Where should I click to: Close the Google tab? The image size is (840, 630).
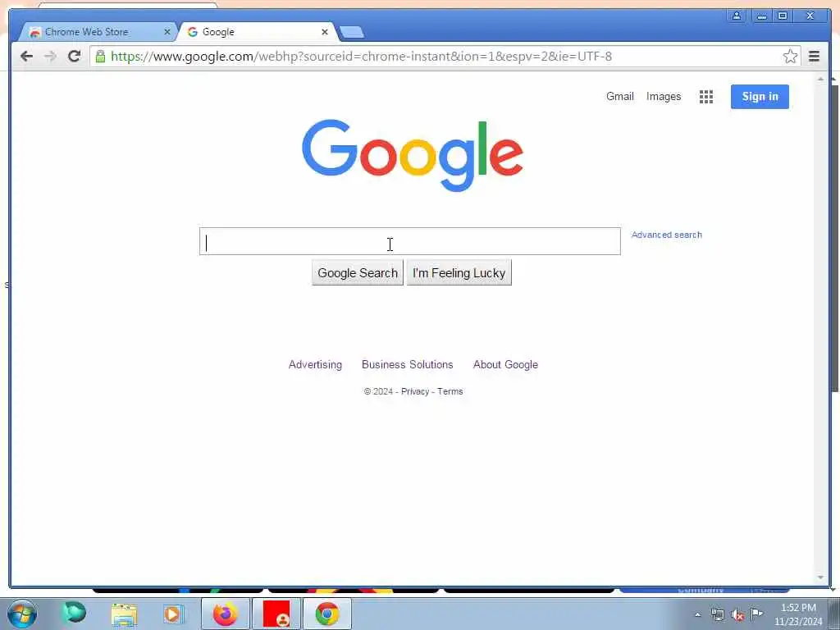tap(325, 32)
